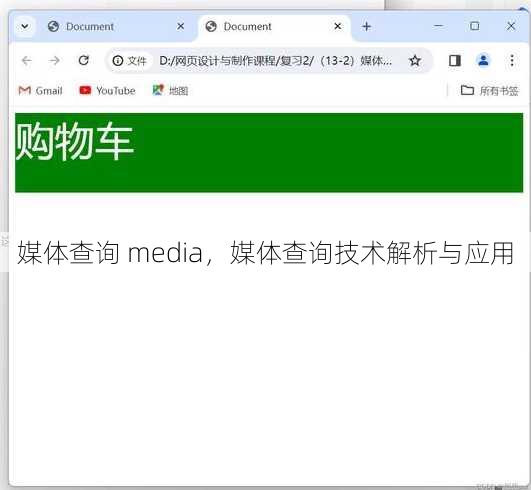Open the Chrome three-dot menu

(512, 61)
